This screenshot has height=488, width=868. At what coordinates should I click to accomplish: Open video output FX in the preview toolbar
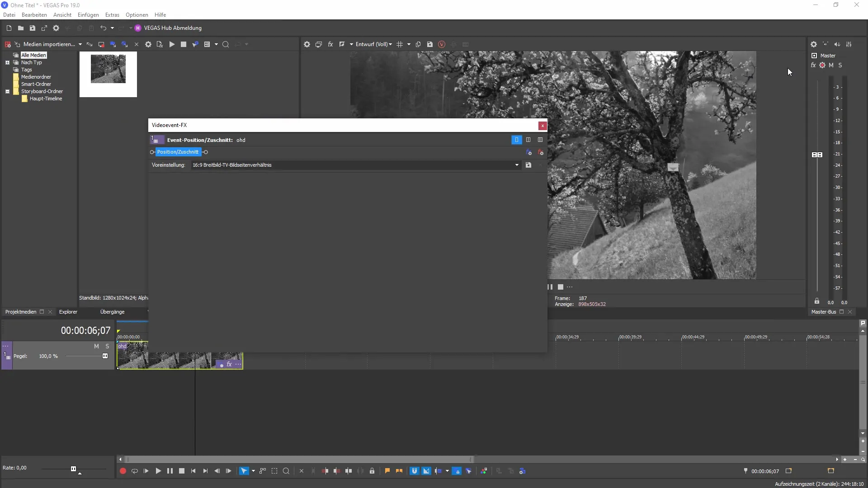[x=330, y=44]
